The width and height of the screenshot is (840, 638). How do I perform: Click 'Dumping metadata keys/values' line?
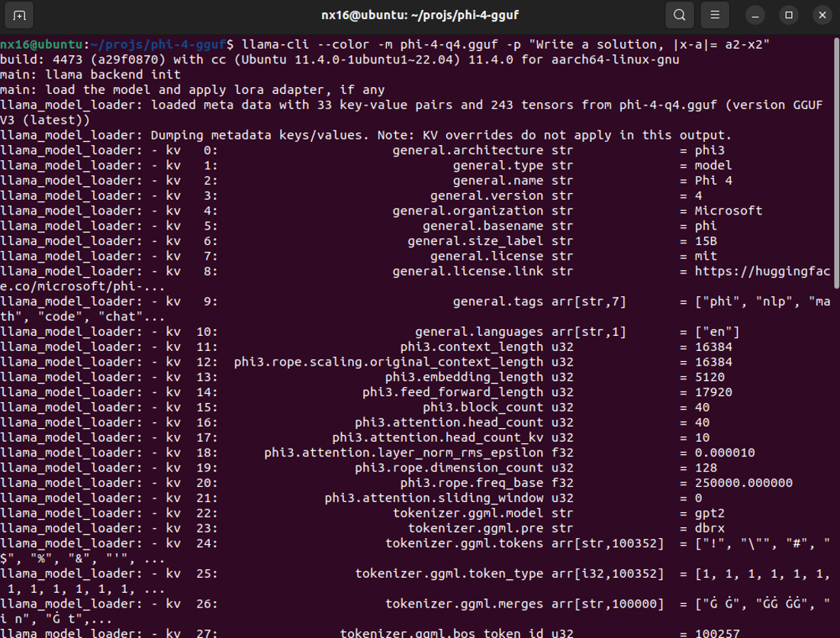(366, 135)
